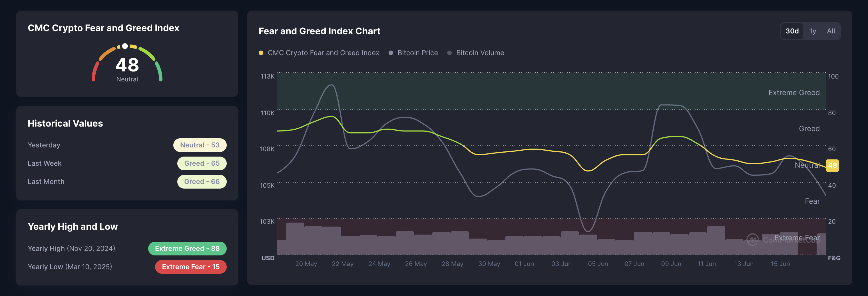Click the 15 Jun date on the x-axis

pyautogui.click(x=780, y=264)
